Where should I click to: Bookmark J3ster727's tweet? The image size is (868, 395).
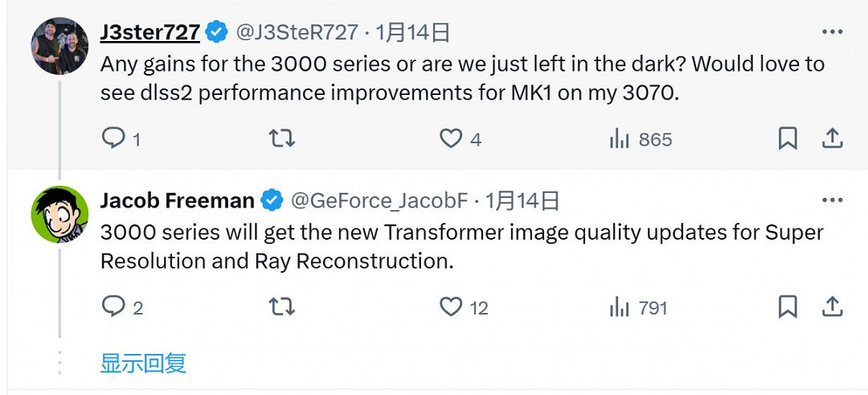click(x=788, y=139)
